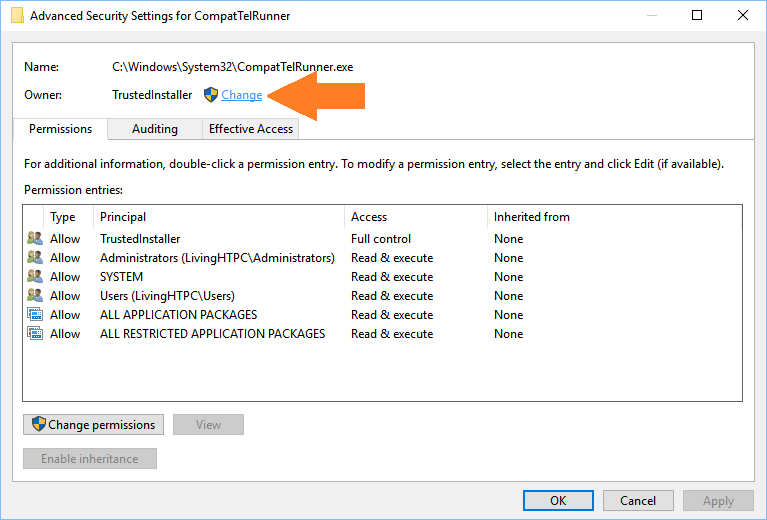Viewport: 767px width, 520px height.
Task: Click the Change permissions button
Action: (x=93, y=425)
